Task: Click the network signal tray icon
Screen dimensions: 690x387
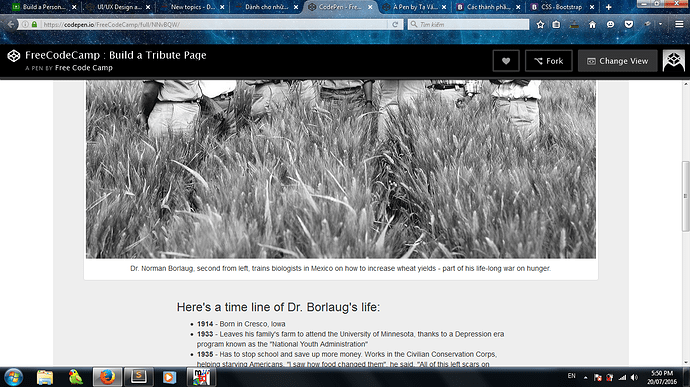Action: pos(622,377)
